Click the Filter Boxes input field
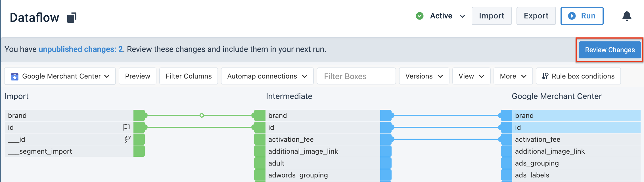The height and width of the screenshot is (182, 644). coord(356,76)
